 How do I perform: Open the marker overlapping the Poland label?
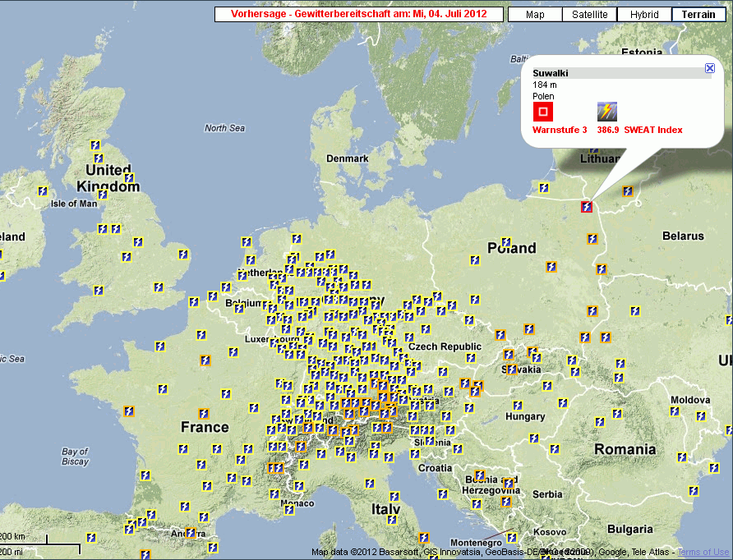tap(506, 242)
